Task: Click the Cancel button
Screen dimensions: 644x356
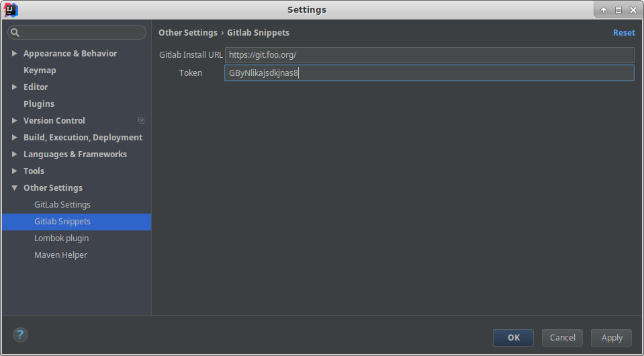Action: point(562,337)
